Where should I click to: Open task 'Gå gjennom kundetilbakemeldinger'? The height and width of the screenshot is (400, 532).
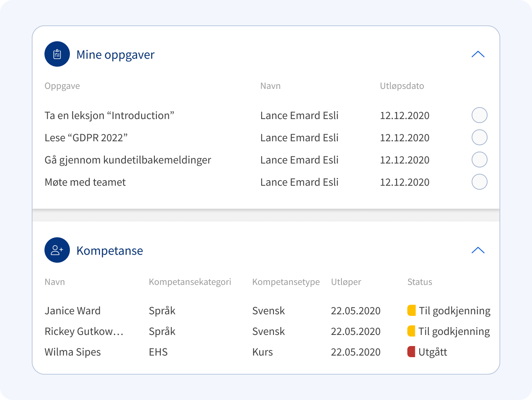(128, 160)
